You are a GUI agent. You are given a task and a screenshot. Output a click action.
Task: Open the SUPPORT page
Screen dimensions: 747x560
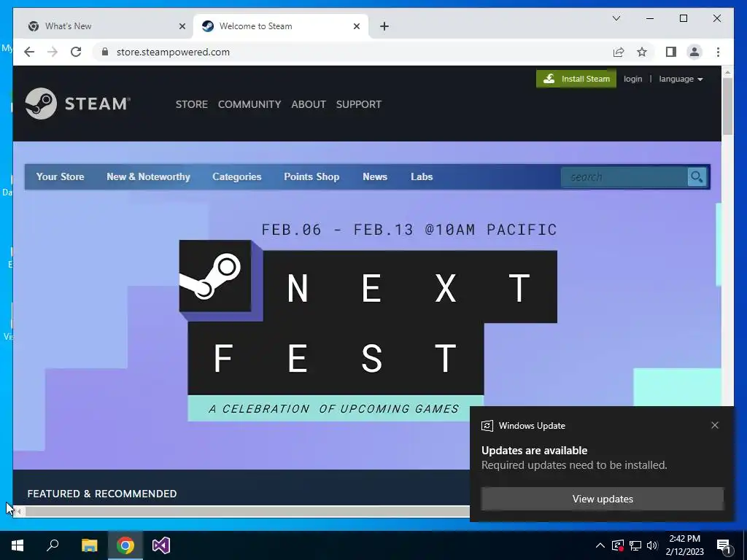pos(359,104)
